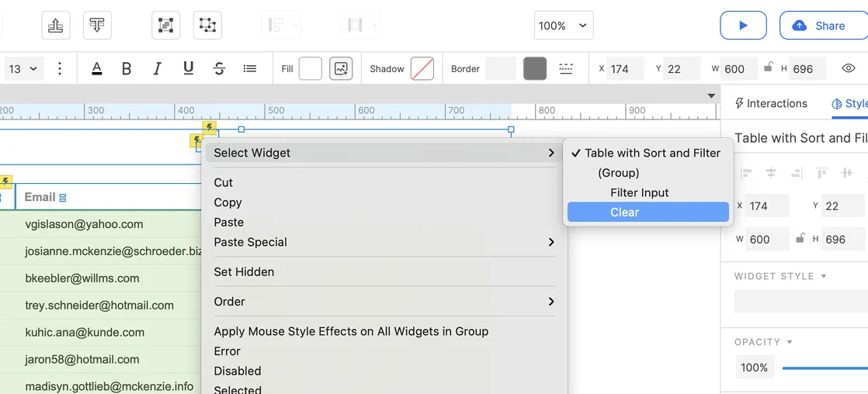Toggle the Style panel aspect ratio lock
Image resolution: width=868 pixels, height=394 pixels.
click(800, 239)
